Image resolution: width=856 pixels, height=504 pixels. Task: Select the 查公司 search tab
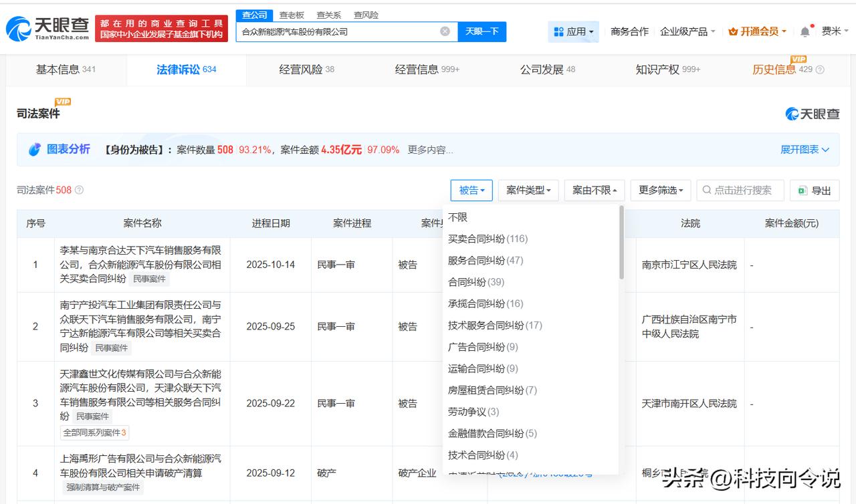point(254,15)
